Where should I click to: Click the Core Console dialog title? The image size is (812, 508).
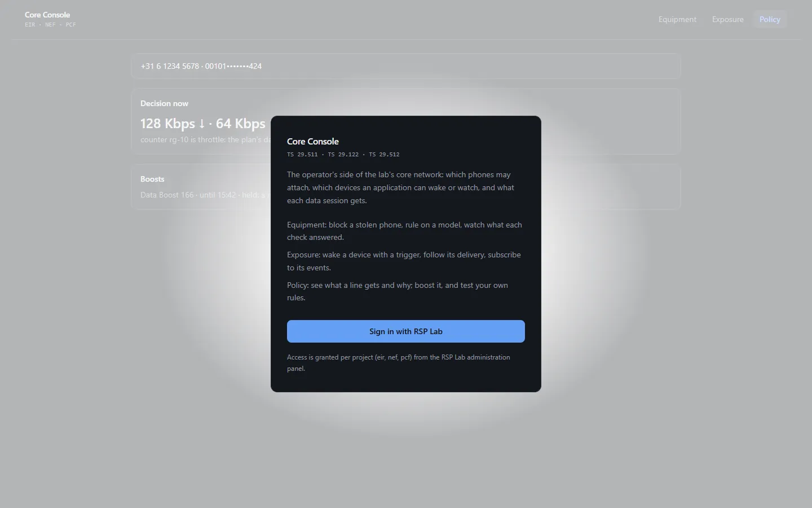(313, 141)
